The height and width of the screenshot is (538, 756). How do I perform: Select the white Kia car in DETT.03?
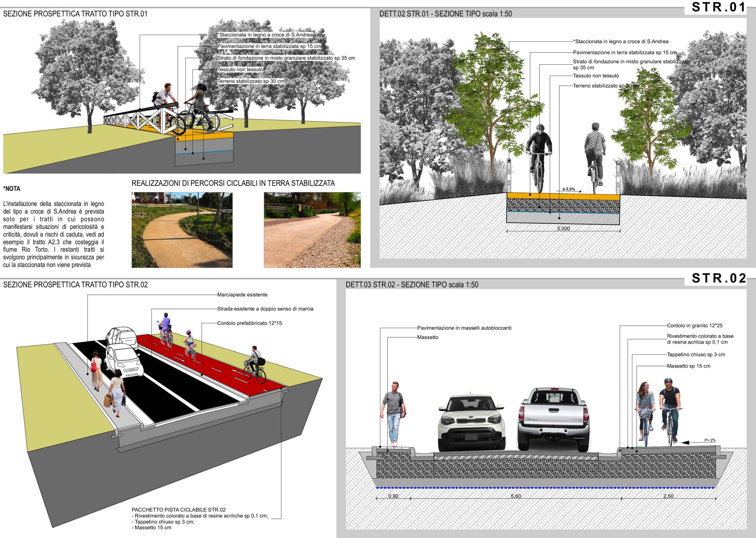tap(472, 422)
